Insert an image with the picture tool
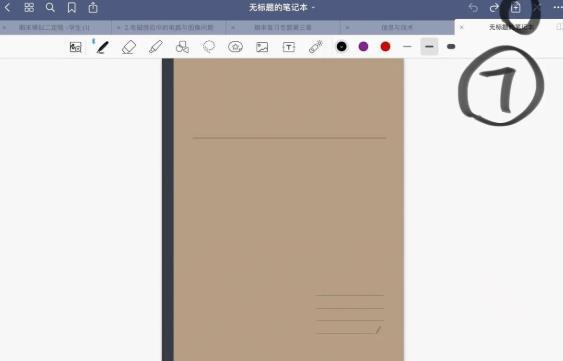 click(x=262, y=47)
